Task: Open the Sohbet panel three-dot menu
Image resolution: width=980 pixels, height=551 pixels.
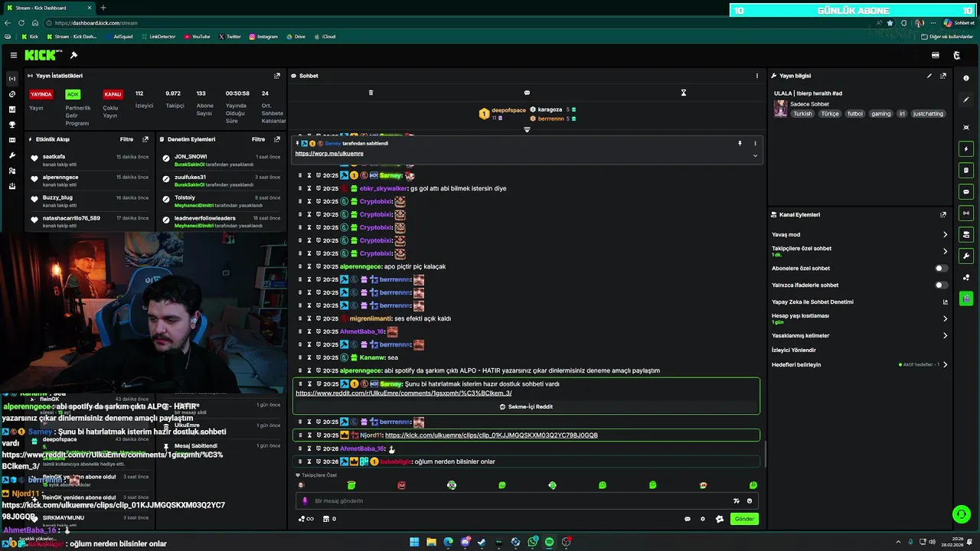Action: (757, 76)
